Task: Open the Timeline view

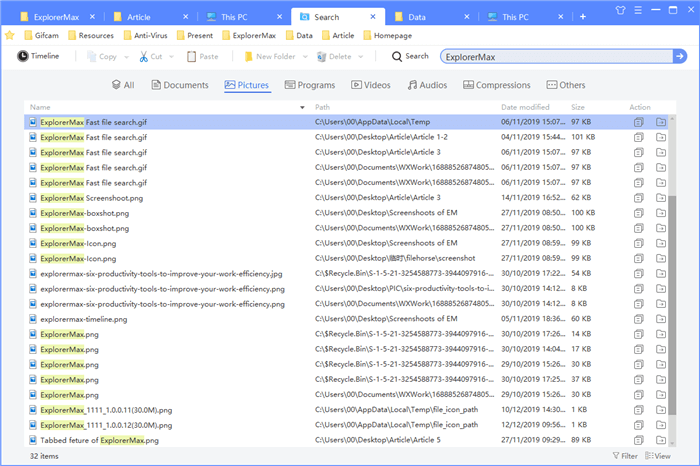Action: 38,56
